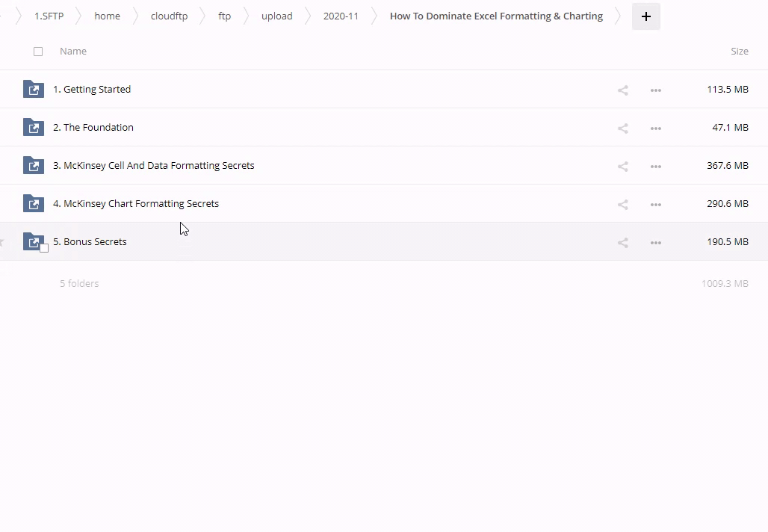Click folder icon of McKinsey Cell And Data Formatting
Viewport: 768px width, 532px height.
pyautogui.click(x=33, y=166)
